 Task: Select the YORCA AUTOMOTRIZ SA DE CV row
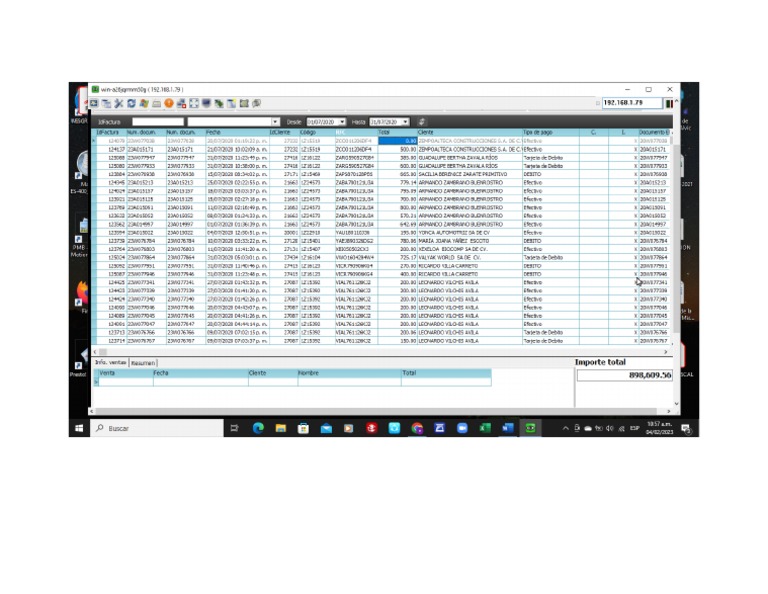pyautogui.click(x=382, y=233)
